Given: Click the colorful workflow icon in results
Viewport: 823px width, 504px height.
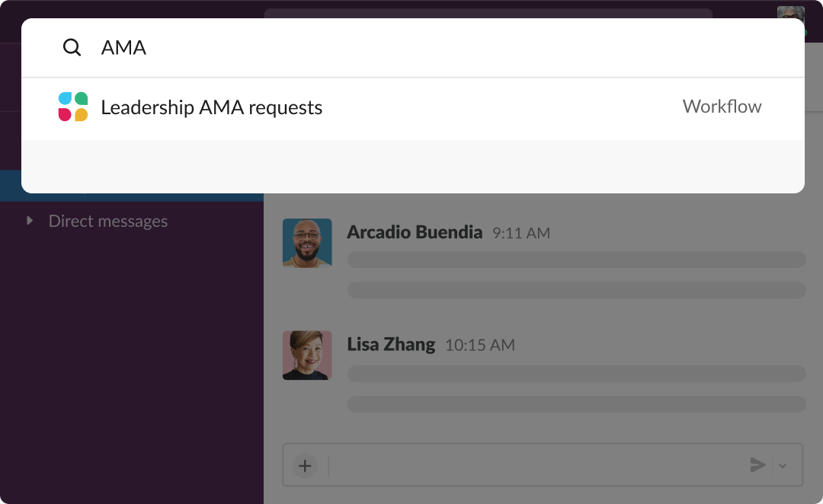Looking at the screenshot, I should click(73, 107).
